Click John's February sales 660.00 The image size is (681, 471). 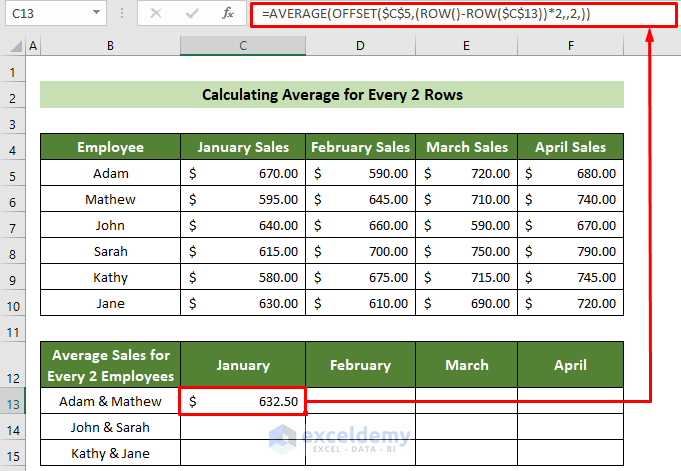tap(360, 225)
